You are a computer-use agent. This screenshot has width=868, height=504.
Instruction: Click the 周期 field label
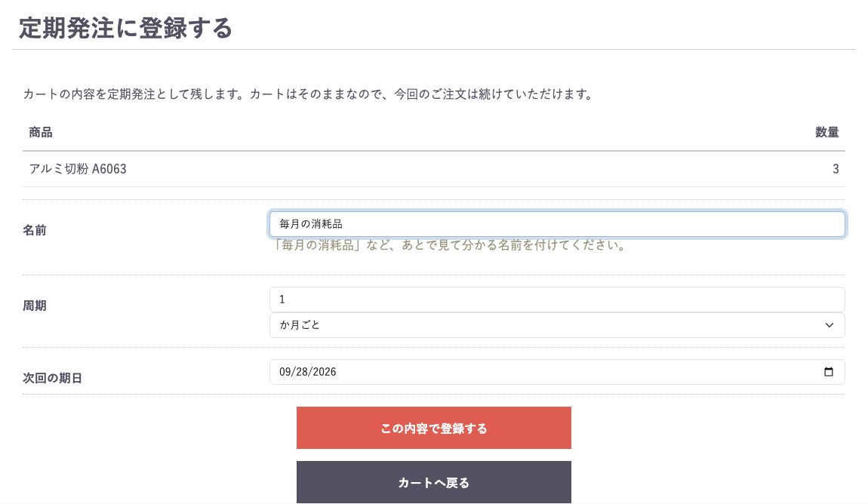tap(34, 306)
